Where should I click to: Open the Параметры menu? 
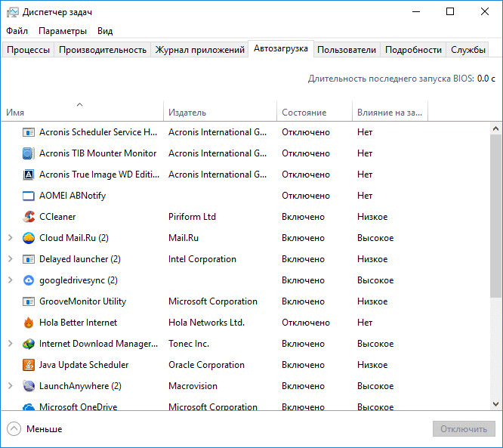(x=63, y=31)
